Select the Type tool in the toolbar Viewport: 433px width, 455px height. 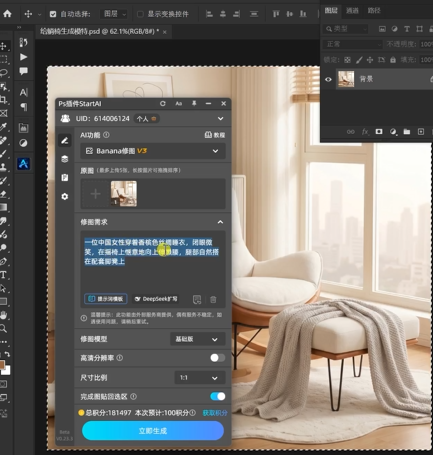click(x=3, y=275)
